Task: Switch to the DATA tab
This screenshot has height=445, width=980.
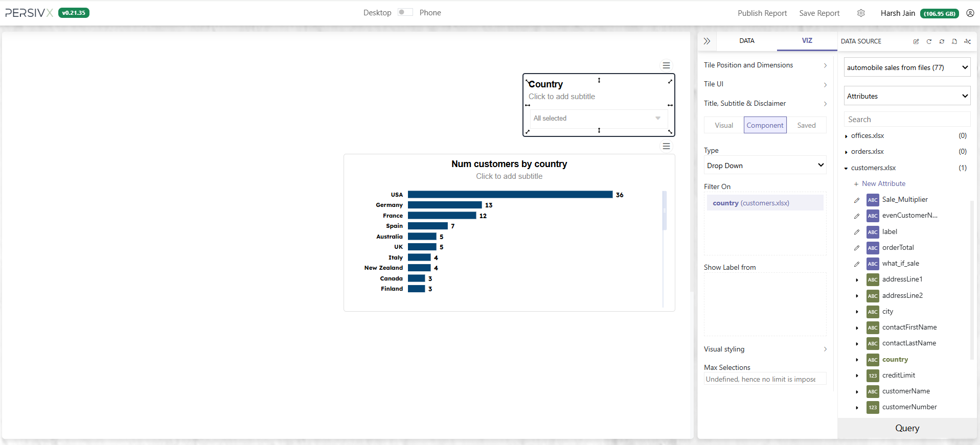Action: 747,41
